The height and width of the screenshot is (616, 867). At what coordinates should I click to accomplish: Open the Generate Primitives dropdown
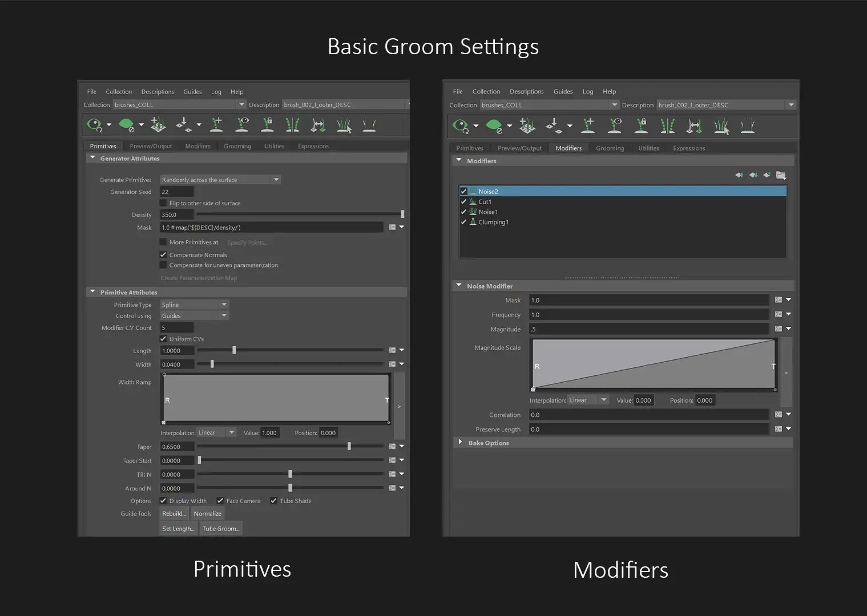220,180
